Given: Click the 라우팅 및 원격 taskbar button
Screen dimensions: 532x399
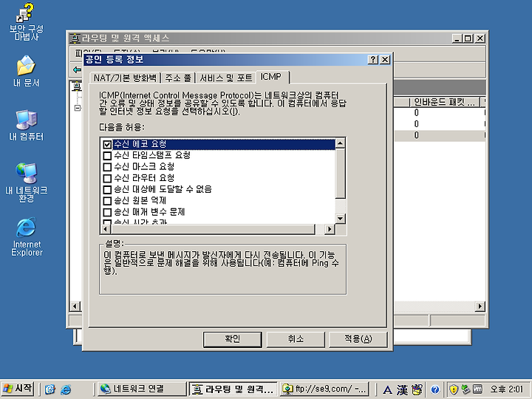Looking at the screenshot, I should point(233,389).
